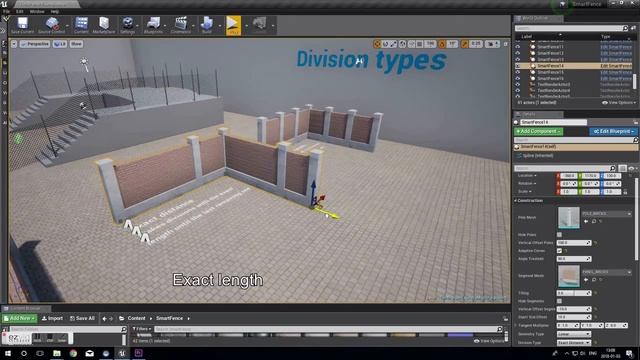Open the Division Type dropdown
Image resolution: width=640 pixels, height=360 pixels.
tap(573, 343)
